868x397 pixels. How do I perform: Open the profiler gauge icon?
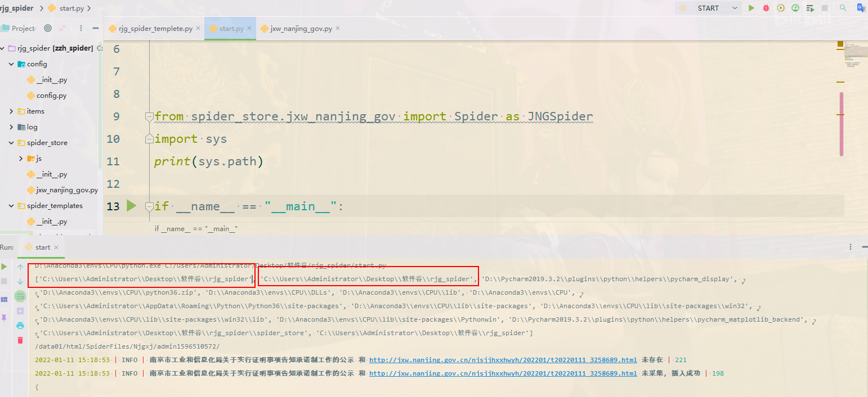(x=795, y=8)
